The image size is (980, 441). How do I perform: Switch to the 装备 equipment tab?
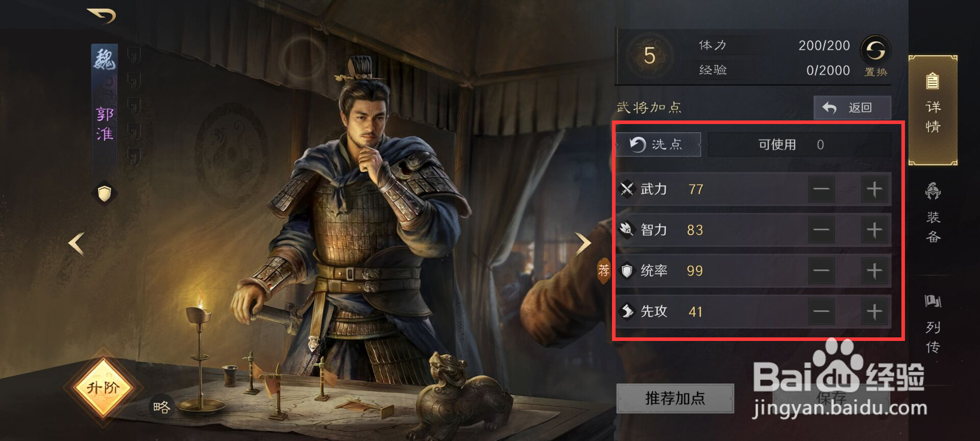[933, 213]
